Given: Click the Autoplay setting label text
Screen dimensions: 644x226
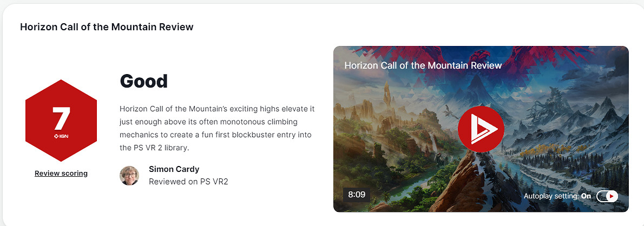Looking at the screenshot, I should pyautogui.click(x=552, y=196).
